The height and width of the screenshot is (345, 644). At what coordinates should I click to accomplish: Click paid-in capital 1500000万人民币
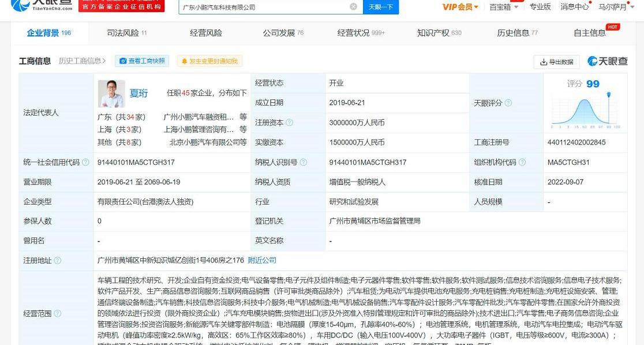(x=357, y=142)
